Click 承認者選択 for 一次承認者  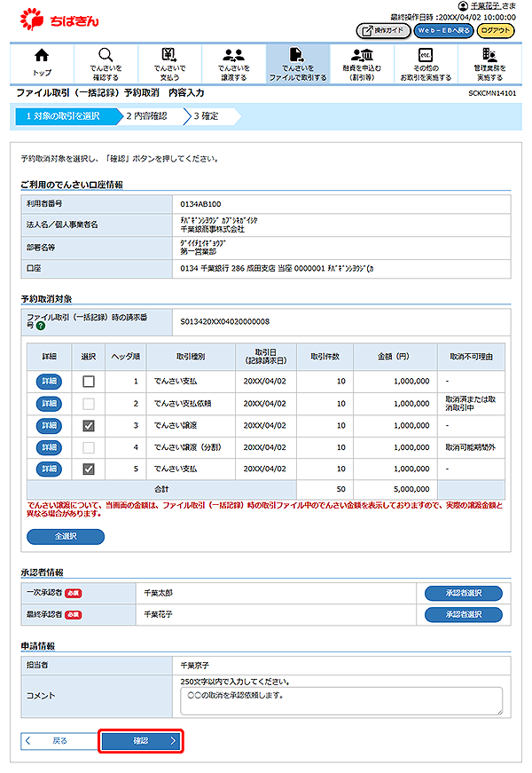464,593
